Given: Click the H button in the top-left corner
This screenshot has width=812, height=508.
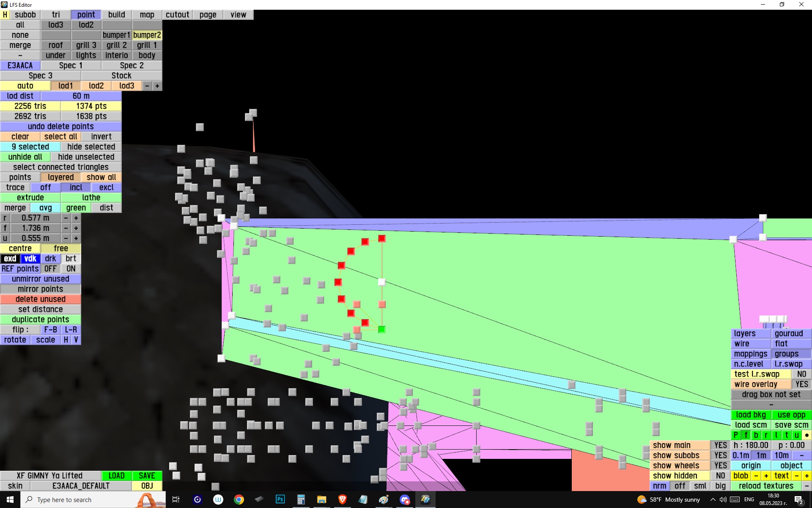Looking at the screenshot, I should pyautogui.click(x=5, y=15).
